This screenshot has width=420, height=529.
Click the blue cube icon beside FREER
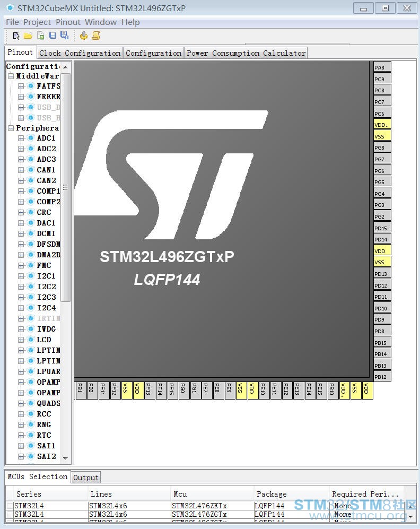pyautogui.click(x=31, y=97)
